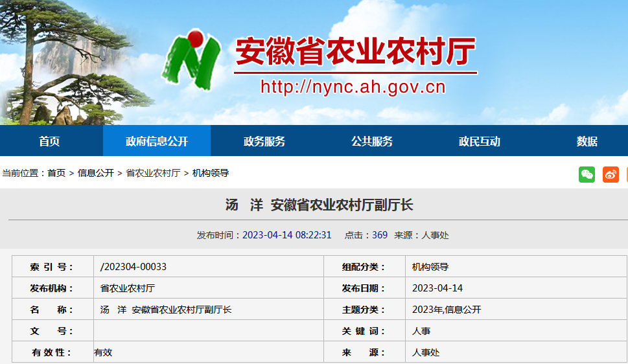Click the http://nync.ah.gov.cn URL in banner
Image resolution: width=628 pixels, height=364 pixels.
pyautogui.click(x=353, y=87)
